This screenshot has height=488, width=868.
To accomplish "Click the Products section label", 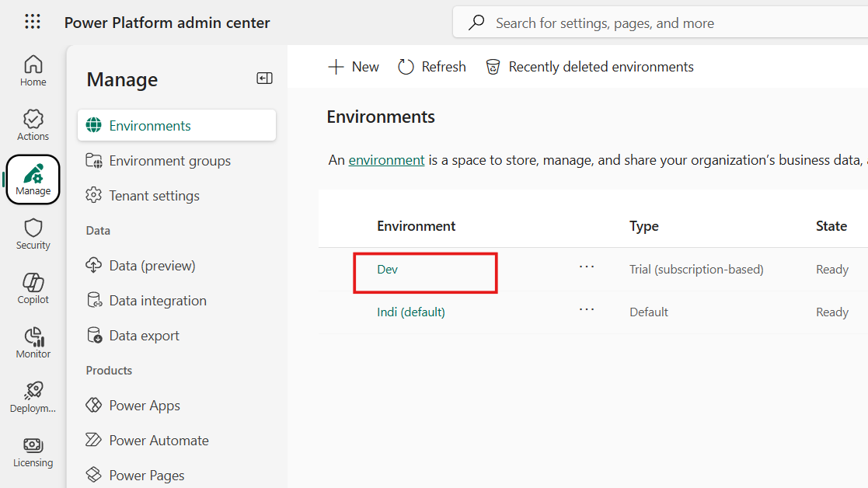I will (109, 371).
